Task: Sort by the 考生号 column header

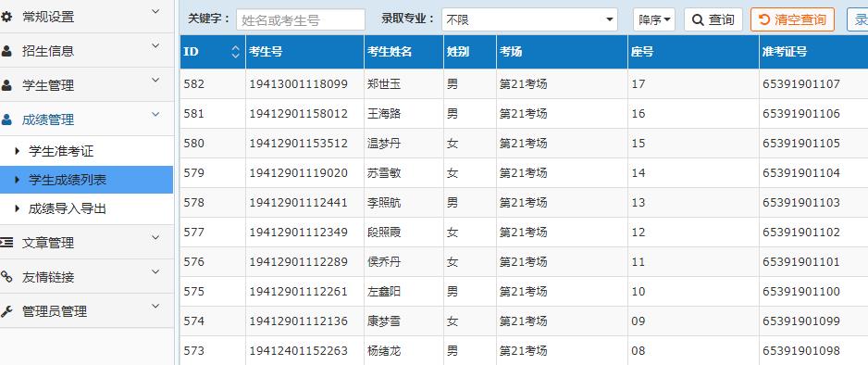Action: click(x=305, y=52)
